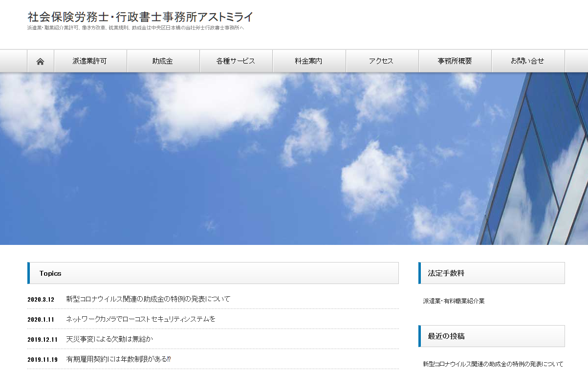Click the お問い合せ navigation item
Viewport: 588px width, 373px height.
pos(528,61)
